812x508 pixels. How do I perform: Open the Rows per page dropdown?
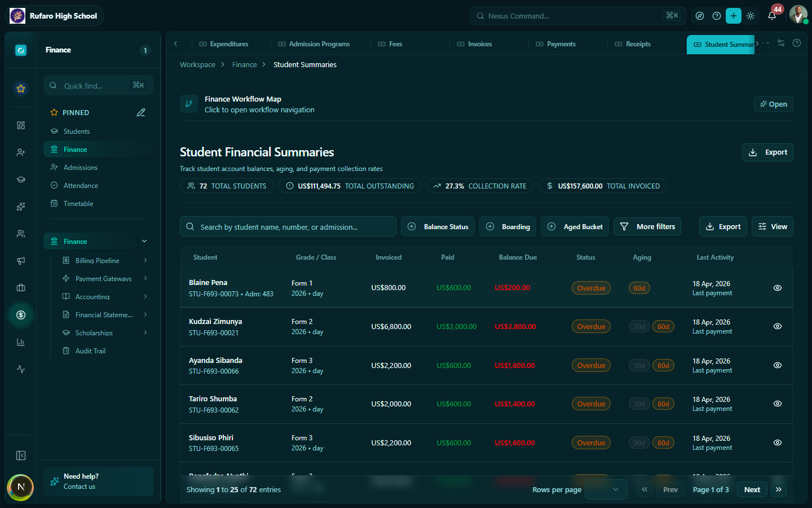pos(606,489)
